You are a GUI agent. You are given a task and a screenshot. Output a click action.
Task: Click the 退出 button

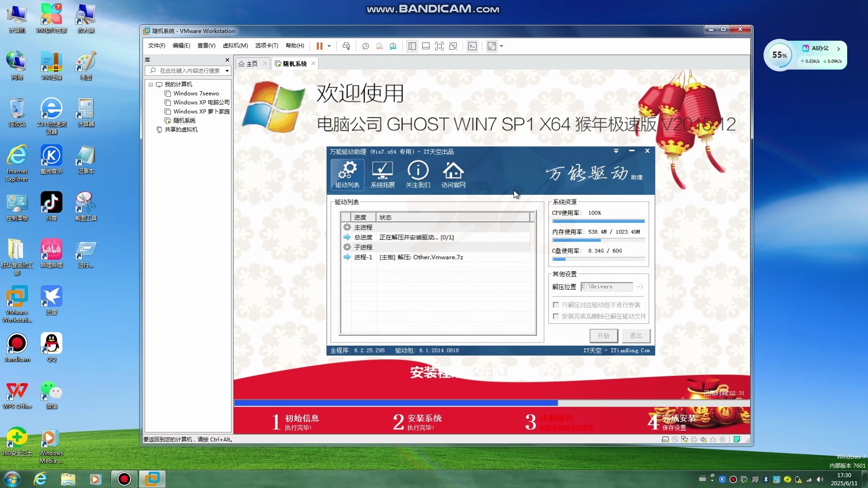636,336
